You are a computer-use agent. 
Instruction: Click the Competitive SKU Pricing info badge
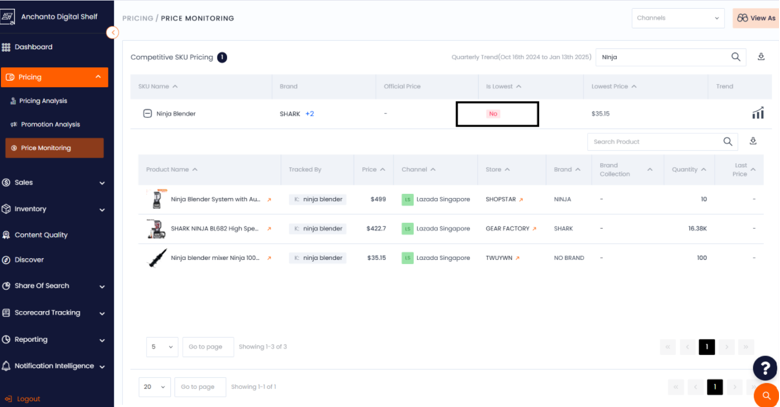click(222, 57)
